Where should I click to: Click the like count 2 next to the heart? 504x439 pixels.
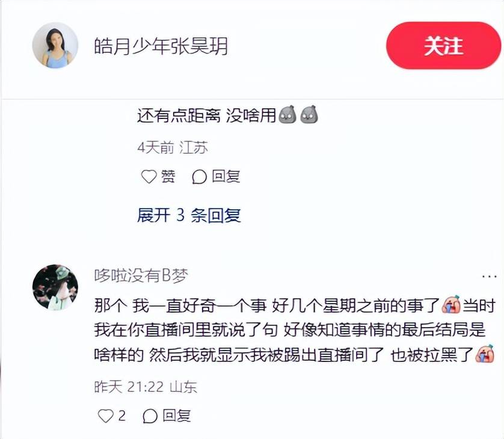121,416
